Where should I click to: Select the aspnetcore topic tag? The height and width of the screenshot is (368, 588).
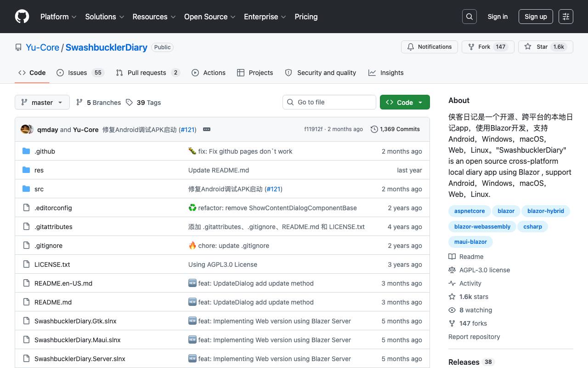(469, 211)
